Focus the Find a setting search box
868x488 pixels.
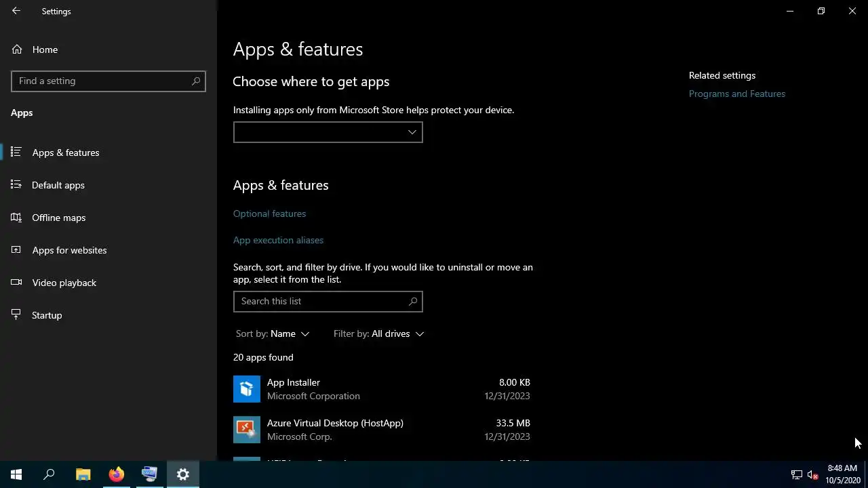click(x=108, y=81)
